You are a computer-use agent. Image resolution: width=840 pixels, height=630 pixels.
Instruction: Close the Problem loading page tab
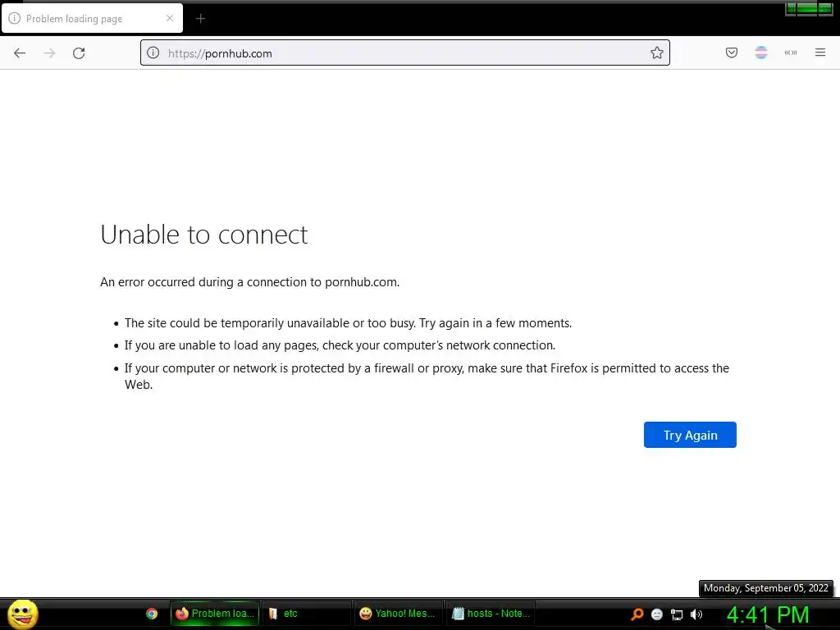click(170, 18)
